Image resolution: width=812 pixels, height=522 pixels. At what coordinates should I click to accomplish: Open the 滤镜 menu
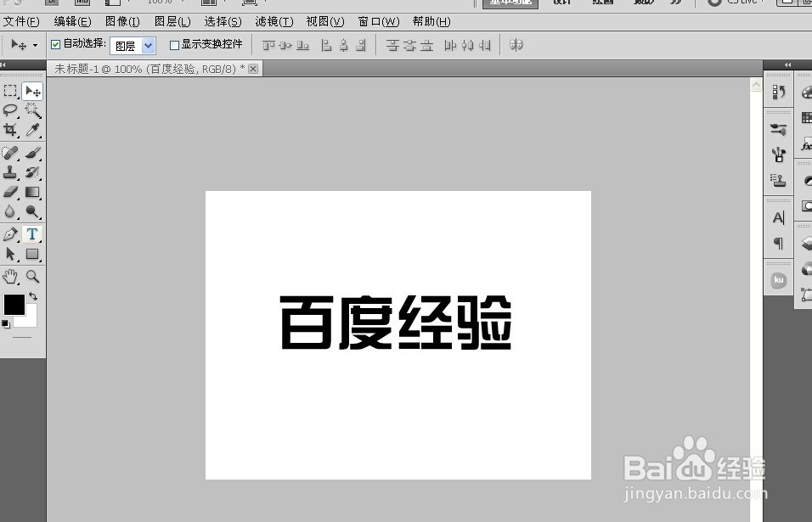[273, 21]
